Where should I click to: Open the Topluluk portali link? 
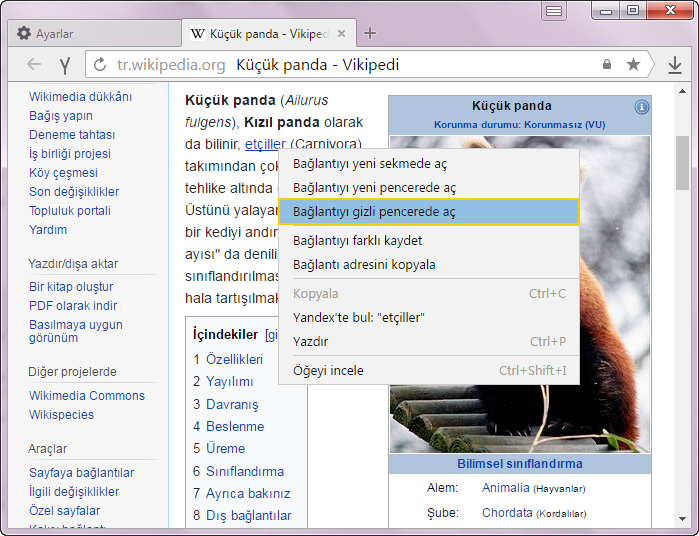pyautogui.click(x=70, y=211)
